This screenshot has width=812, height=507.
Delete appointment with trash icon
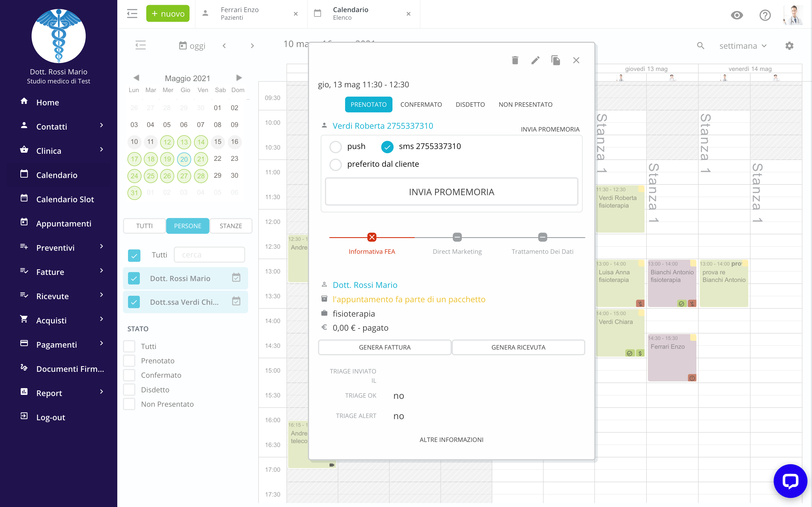coord(515,60)
